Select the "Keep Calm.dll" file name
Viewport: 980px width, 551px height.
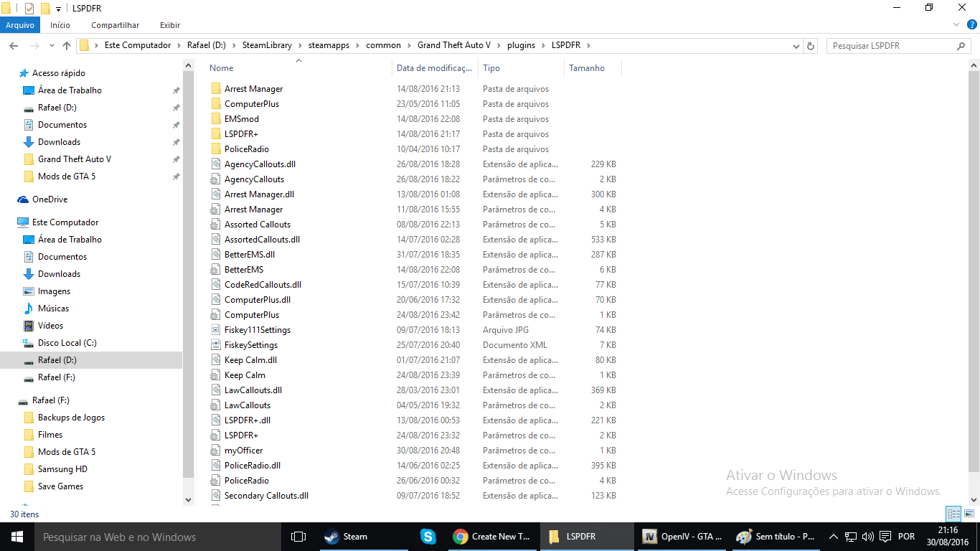(x=250, y=360)
